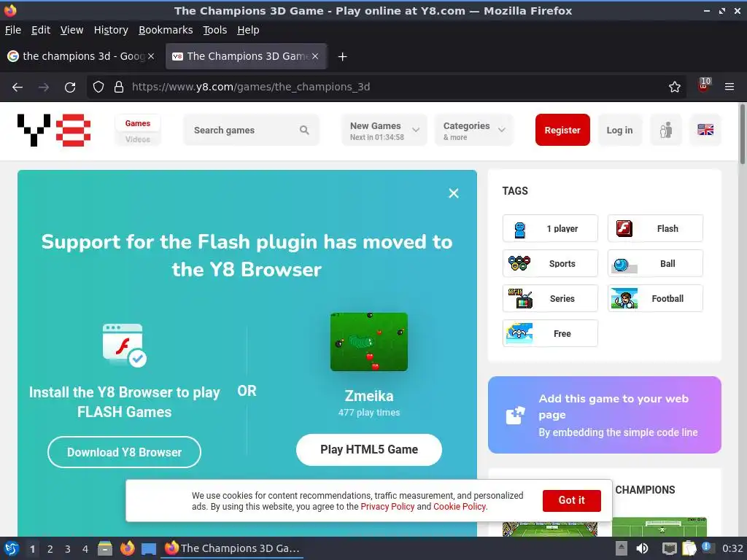
Task: Accept cookies with Got it
Action: click(572, 500)
